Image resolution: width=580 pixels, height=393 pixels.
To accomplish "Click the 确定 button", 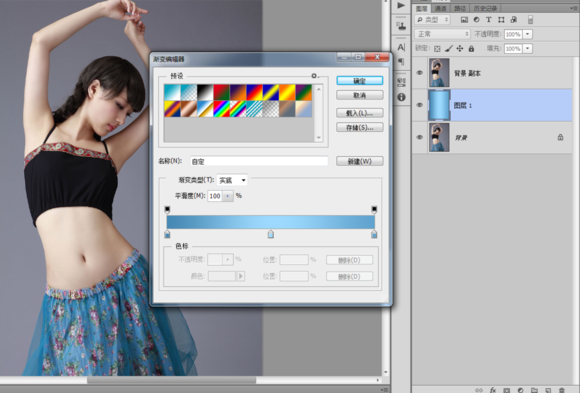I will [360, 81].
